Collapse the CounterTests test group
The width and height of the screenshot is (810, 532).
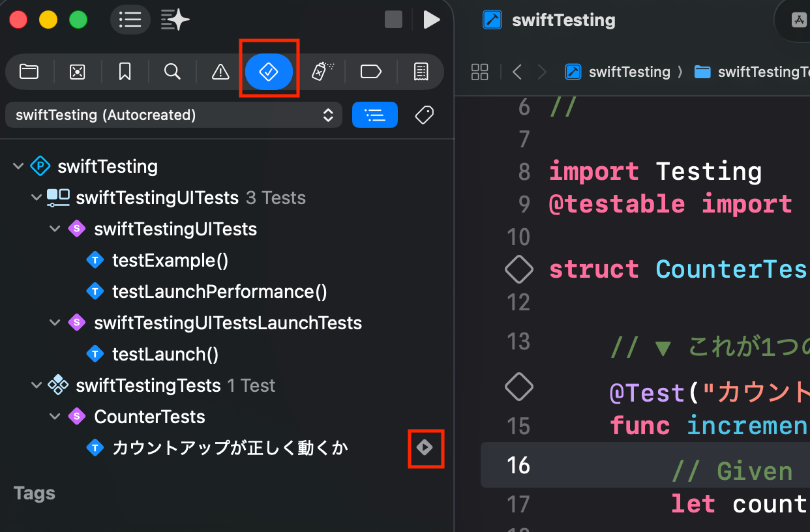click(55, 417)
